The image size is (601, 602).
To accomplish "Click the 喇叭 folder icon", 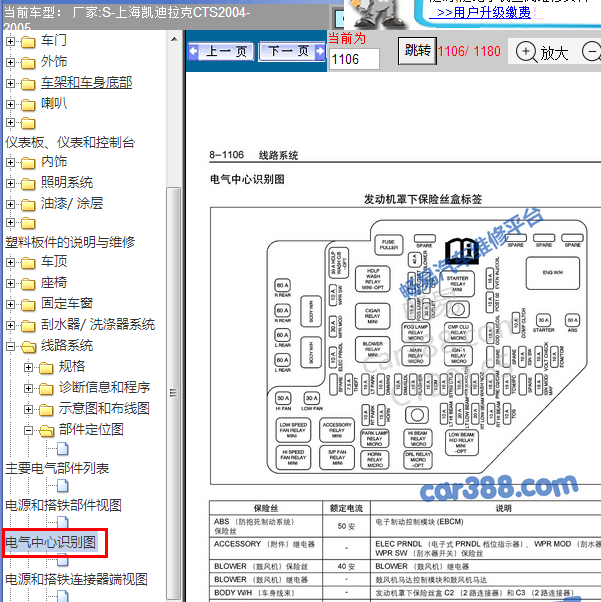I will point(28,104).
